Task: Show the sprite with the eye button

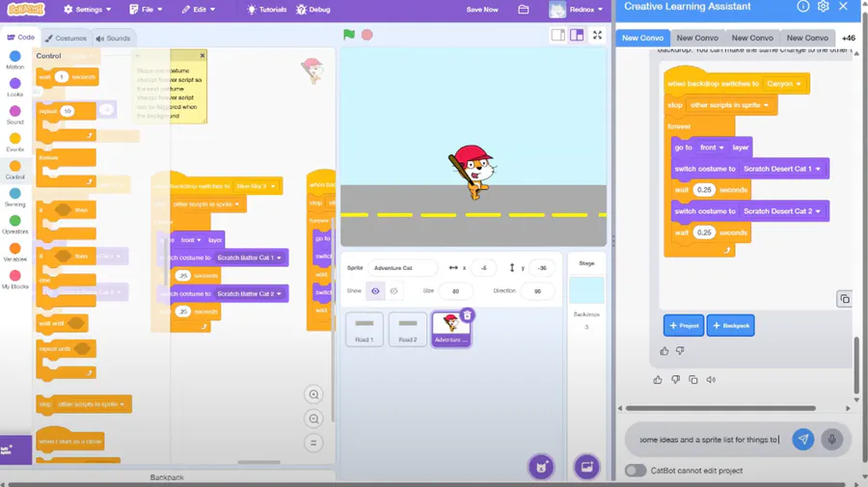Action: point(375,291)
